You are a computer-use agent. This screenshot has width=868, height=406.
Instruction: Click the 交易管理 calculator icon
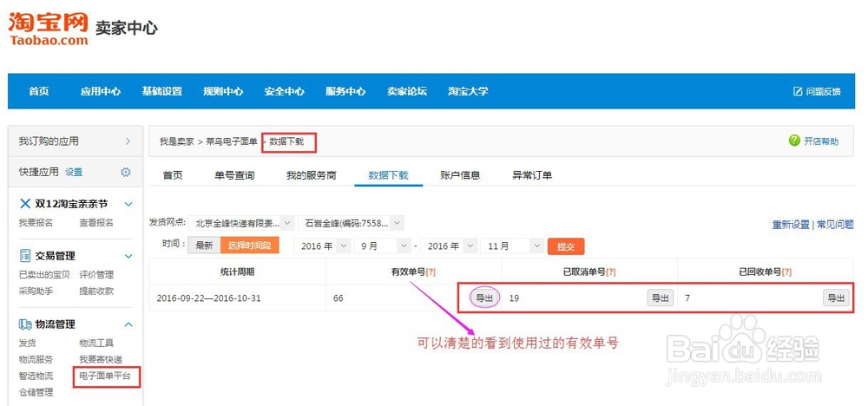[x=25, y=256]
